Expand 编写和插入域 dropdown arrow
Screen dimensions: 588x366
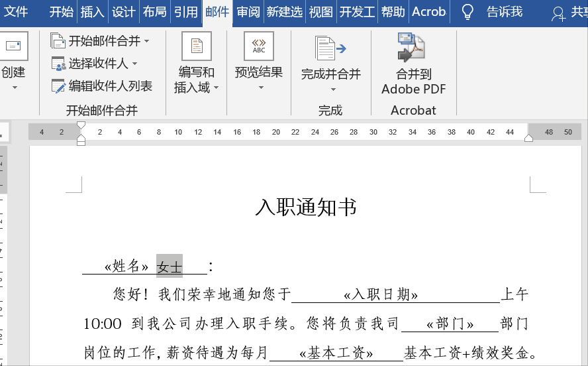(216, 88)
